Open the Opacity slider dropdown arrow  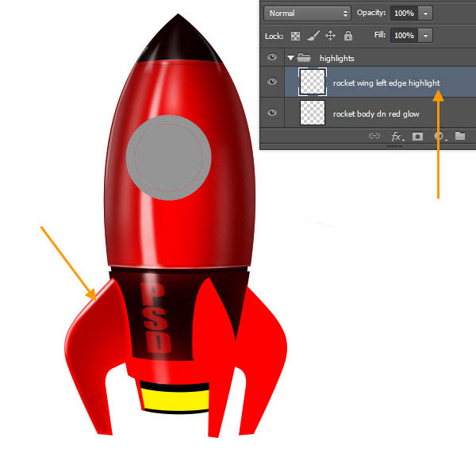pyautogui.click(x=426, y=13)
